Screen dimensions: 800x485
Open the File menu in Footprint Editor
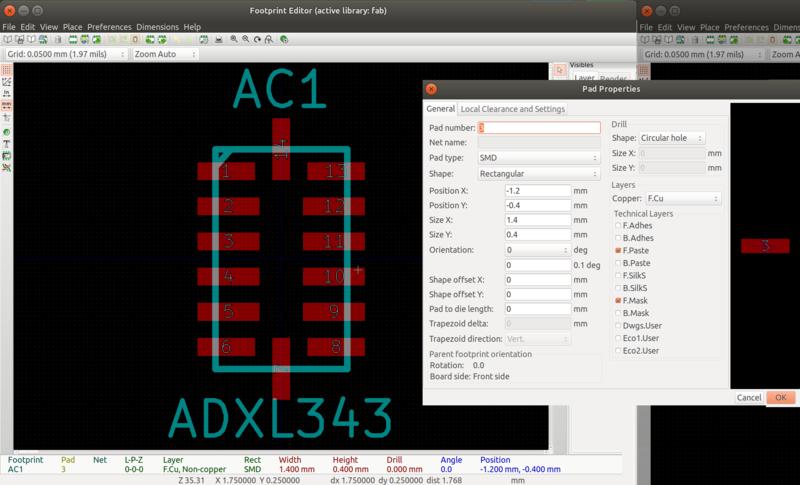pos(9,27)
